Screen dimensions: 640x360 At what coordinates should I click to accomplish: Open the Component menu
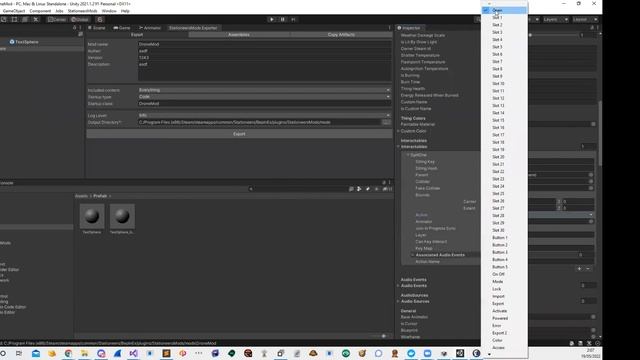(x=40, y=11)
